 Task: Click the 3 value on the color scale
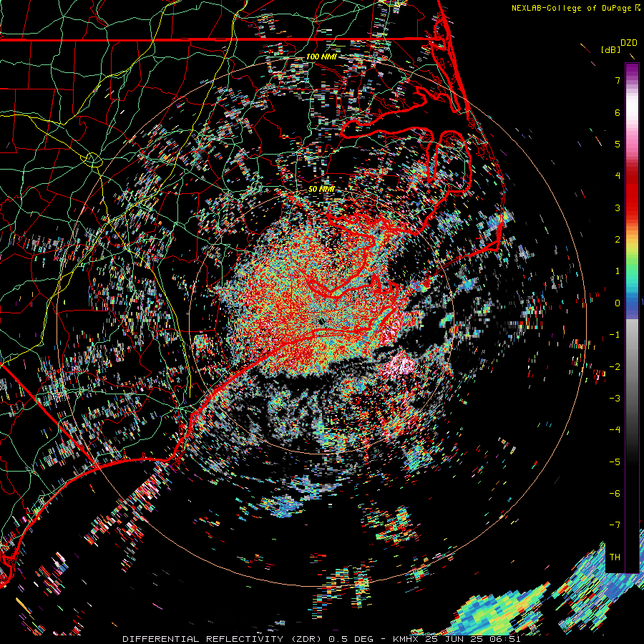618,208
